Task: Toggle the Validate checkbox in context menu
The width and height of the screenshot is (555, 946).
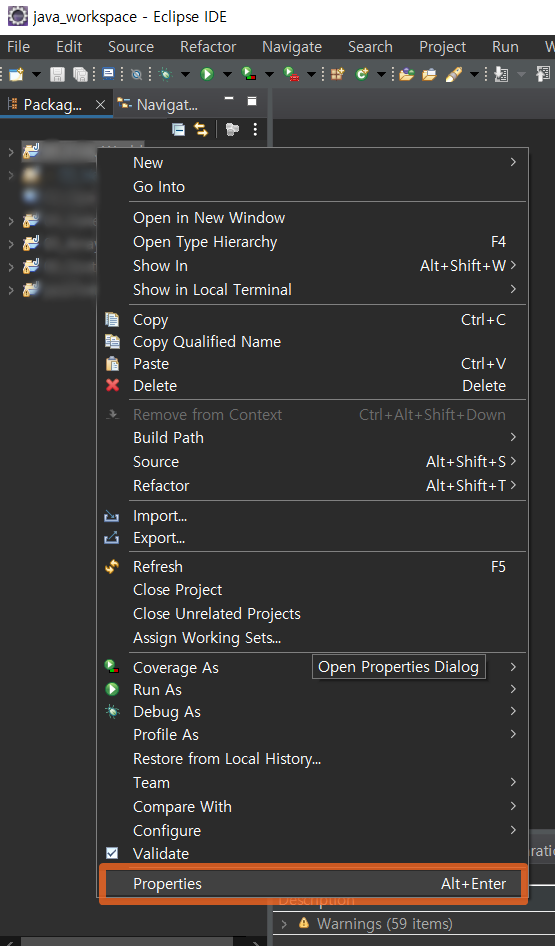Action: tap(112, 853)
